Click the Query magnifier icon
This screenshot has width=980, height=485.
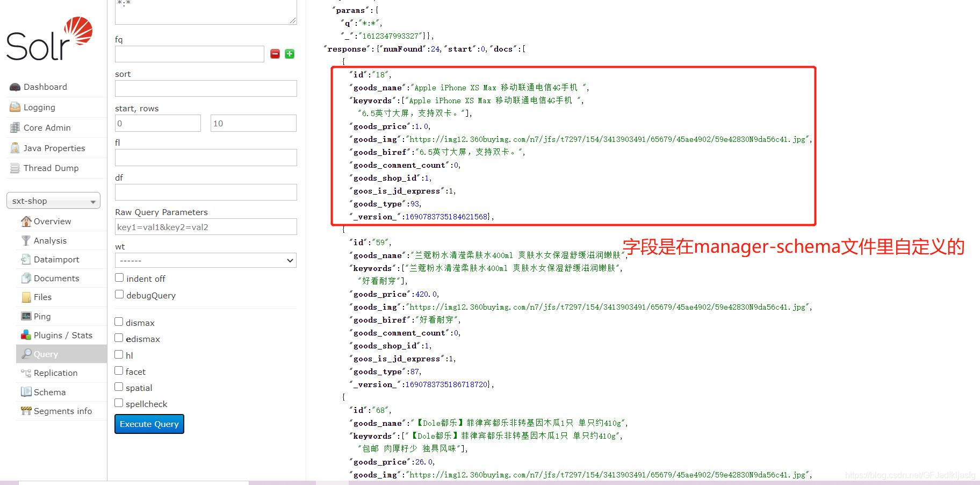tap(26, 354)
